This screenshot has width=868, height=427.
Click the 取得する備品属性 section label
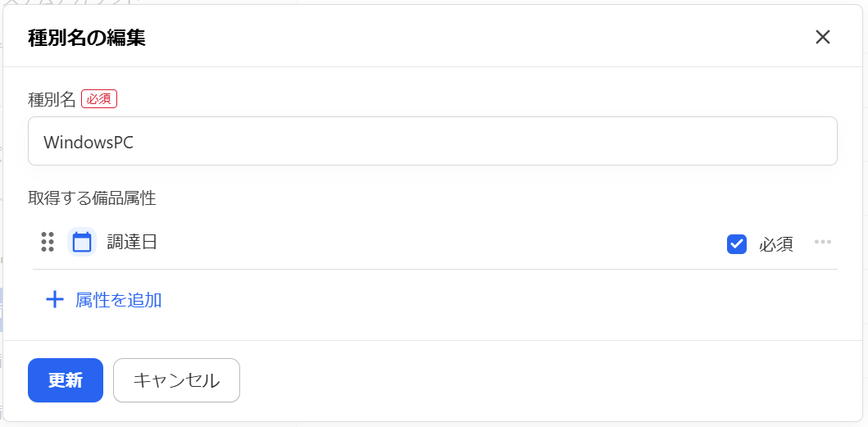tap(92, 198)
